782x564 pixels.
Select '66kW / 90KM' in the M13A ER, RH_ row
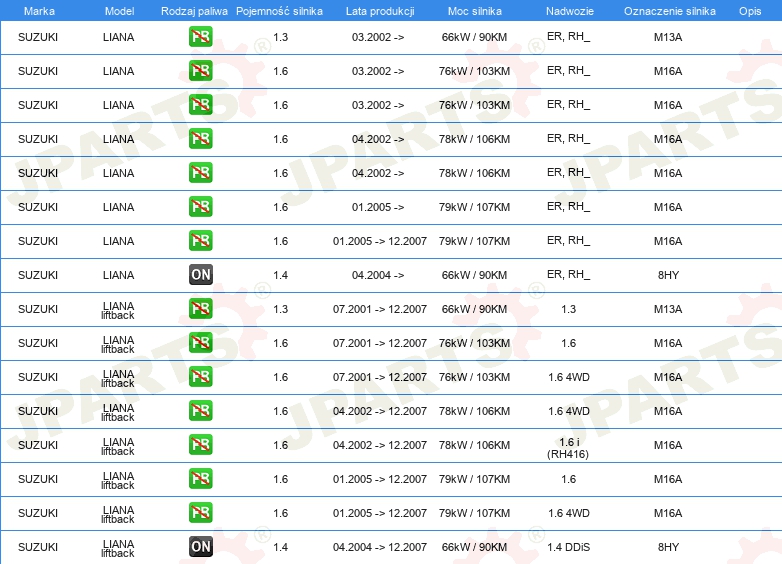(474, 37)
